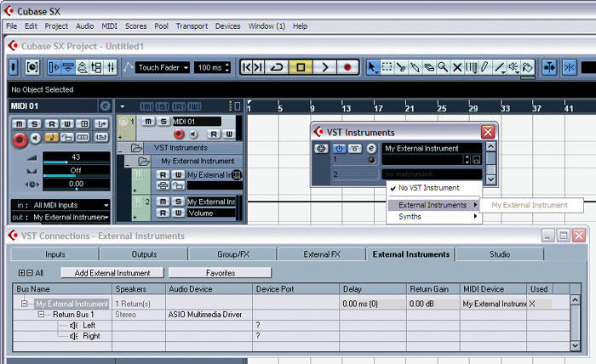The image size is (596, 364).
Task: Open the Pool from the toolbar
Action: tap(96, 67)
